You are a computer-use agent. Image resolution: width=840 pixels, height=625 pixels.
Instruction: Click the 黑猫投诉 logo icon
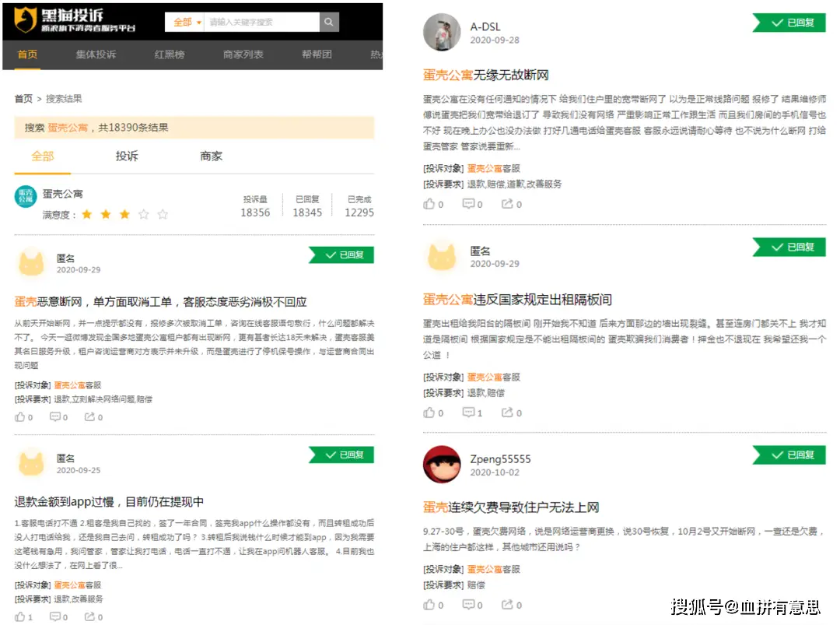[25, 19]
